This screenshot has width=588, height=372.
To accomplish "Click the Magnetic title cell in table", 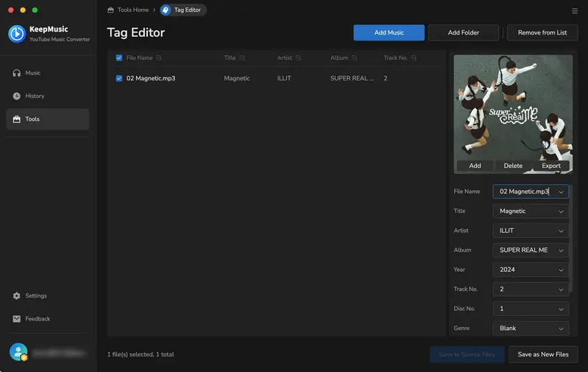I will [x=237, y=79].
